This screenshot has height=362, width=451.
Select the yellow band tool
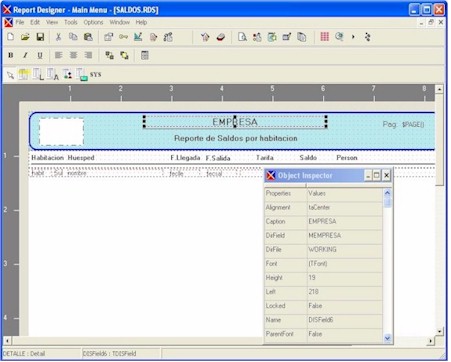tap(24, 74)
